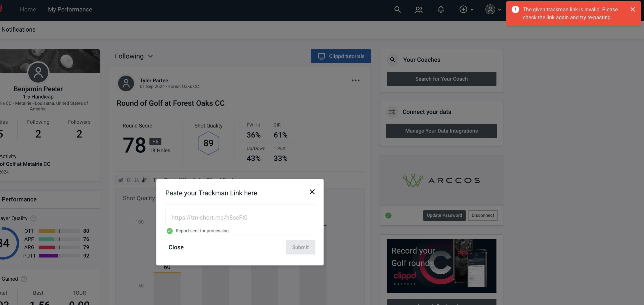Screen dimensions: 644x305
Task: Enable the Report sent for processing checkbox
Action: click(x=169, y=231)
